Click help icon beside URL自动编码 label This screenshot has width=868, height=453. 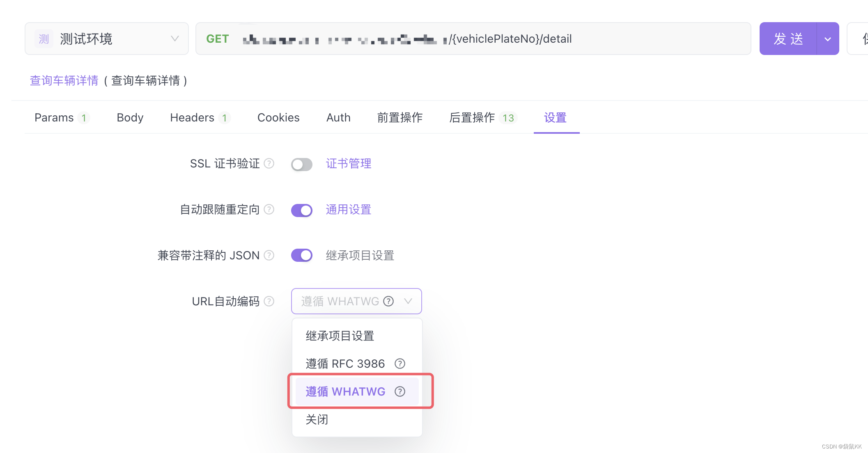click(x=269, y=302)
